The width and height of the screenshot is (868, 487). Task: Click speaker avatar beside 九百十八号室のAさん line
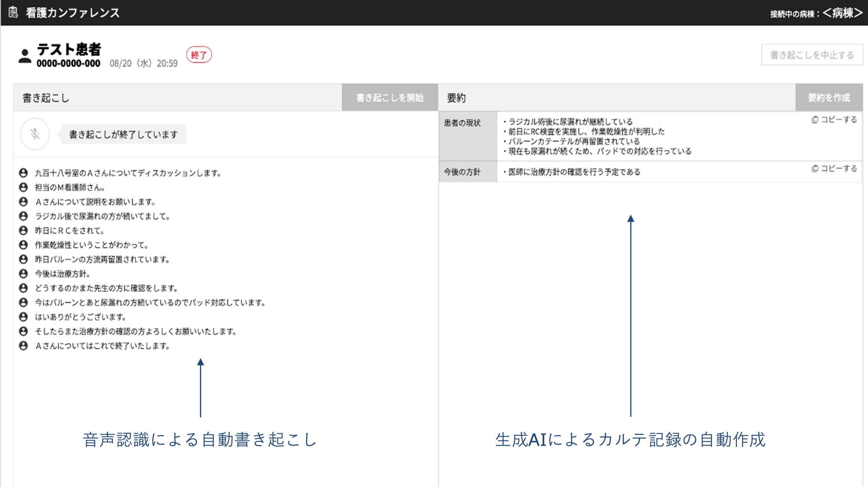pos(24,173)
